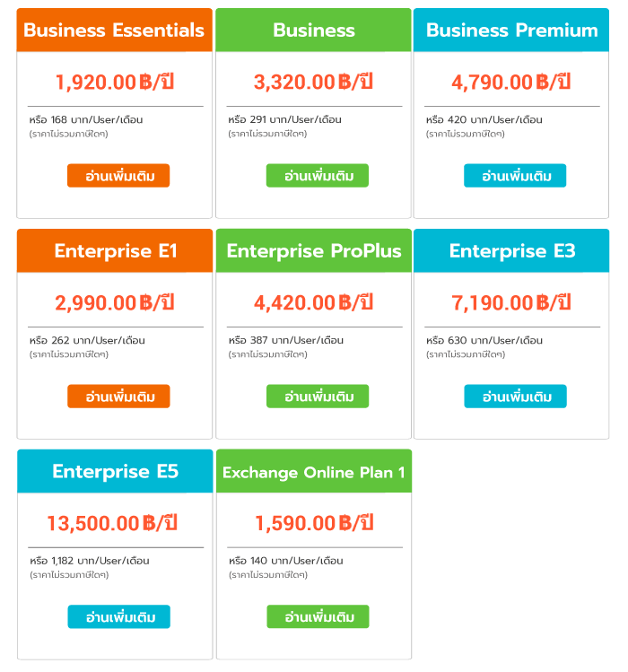628x672 pixels.
Task: Click the Enterprise E3 header
Action: point(511,251)
